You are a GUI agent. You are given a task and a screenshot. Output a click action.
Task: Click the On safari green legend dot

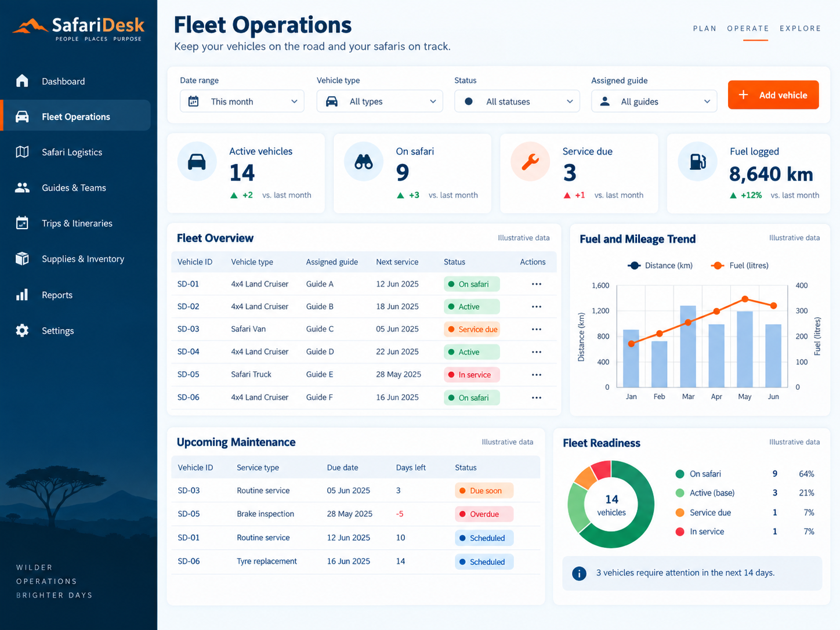click(x=680, y=474)
